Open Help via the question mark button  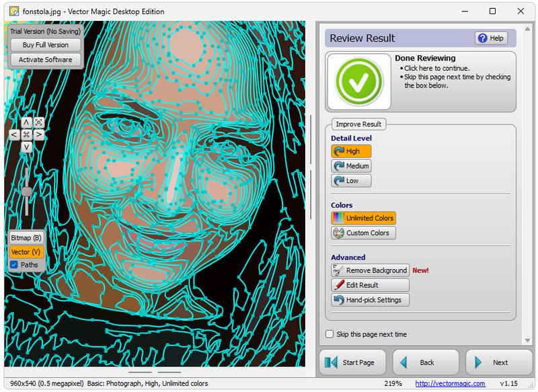[x=491, y=38]
